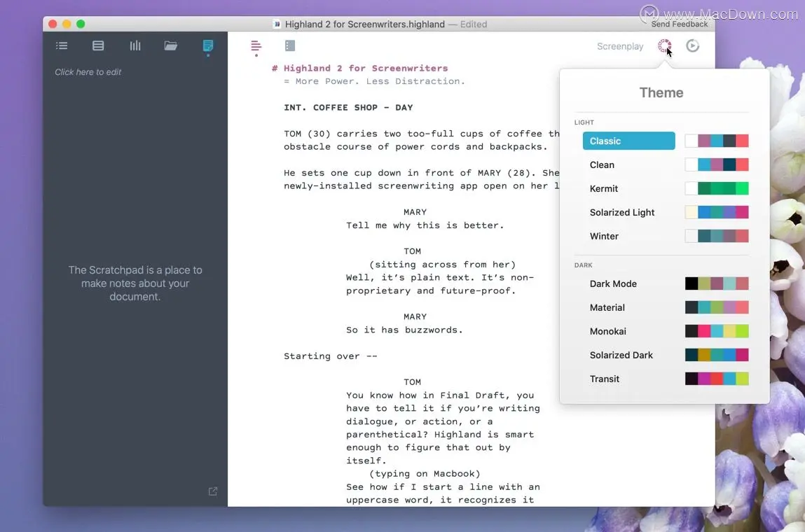This screenshot has height=532, width=805.
Task: Click the Solarized Light color palette preview
Action: [x=717, y=212]
